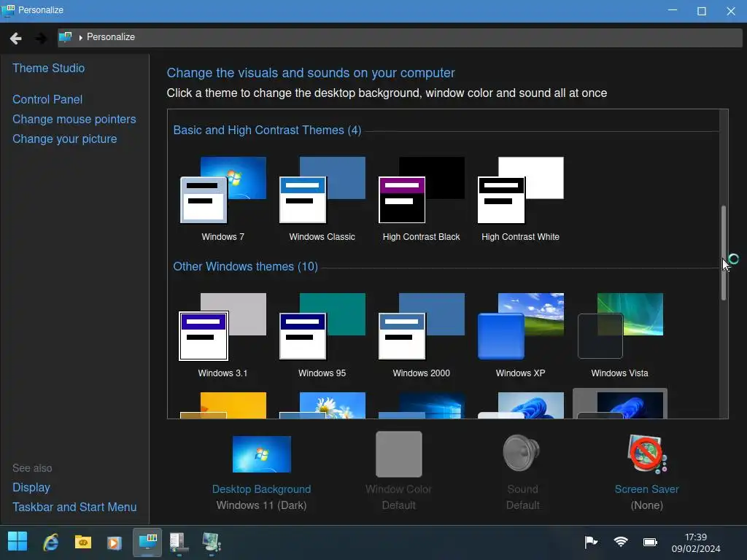This screenshot has width=747, height=560.
Task: Open Desktop Background settings icon
Action: [262, 454]
